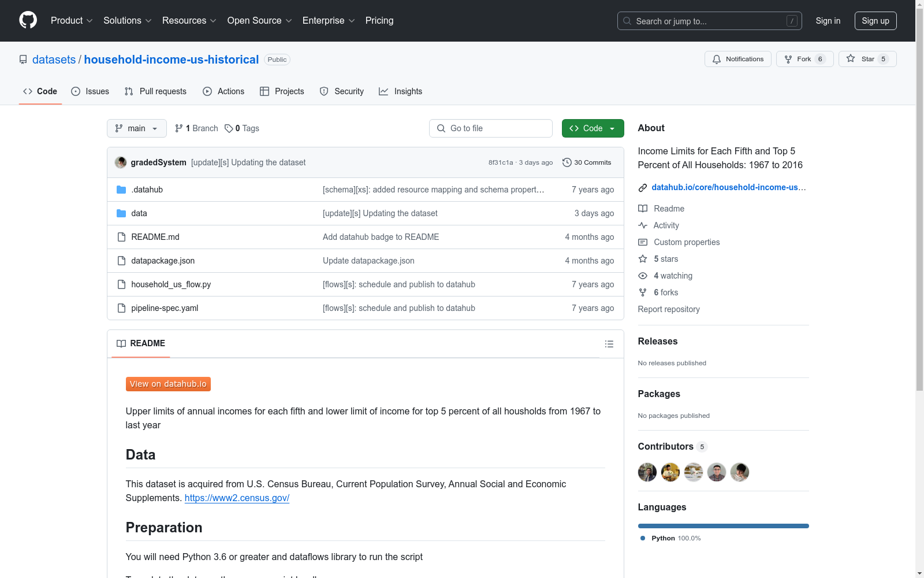This screenshot has width=924, height=578.
Task: Open the Security tab
Action: click(342, 91)
